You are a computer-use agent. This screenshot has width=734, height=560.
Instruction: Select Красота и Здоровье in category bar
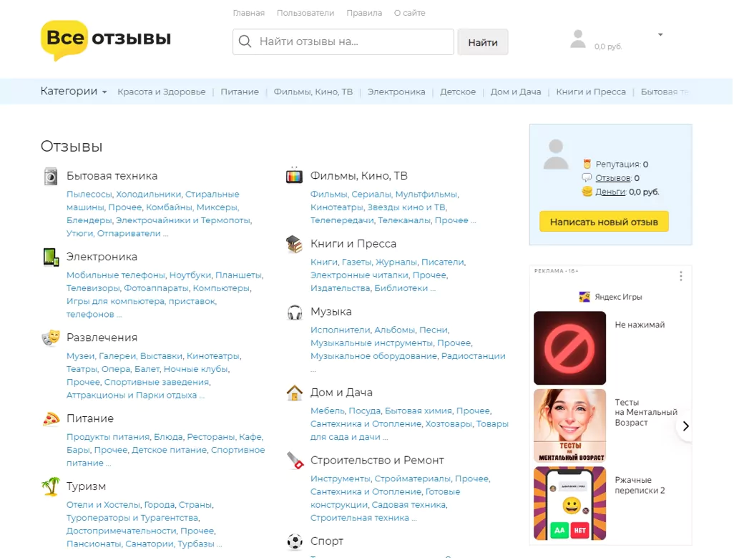(162, 92)
